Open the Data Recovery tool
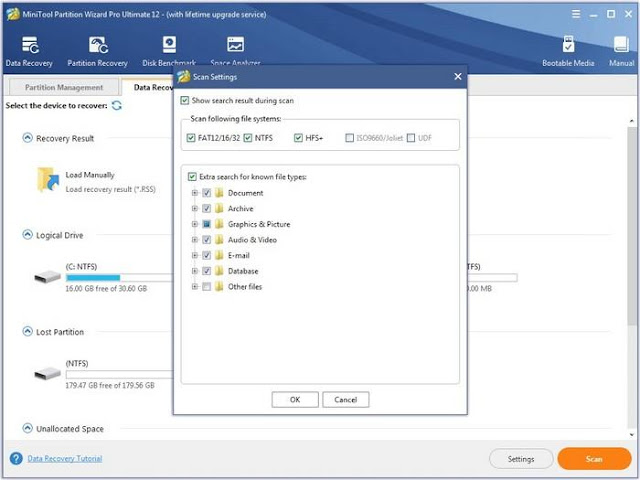The height and width of the screenshot is (480, 640). (29, 51)
